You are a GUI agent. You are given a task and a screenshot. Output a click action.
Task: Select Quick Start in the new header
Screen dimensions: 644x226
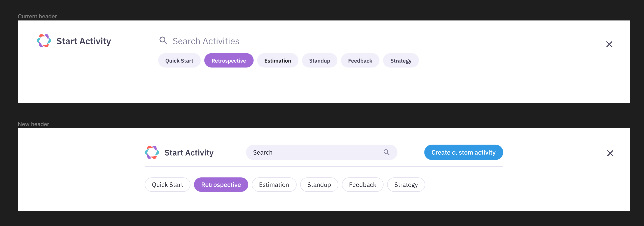tap(167, 184)
